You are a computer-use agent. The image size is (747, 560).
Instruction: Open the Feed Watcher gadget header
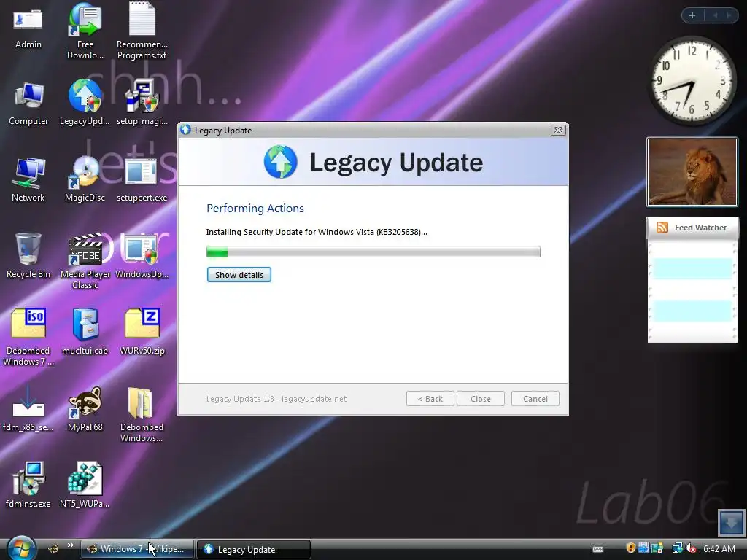[x=692, y=227]
